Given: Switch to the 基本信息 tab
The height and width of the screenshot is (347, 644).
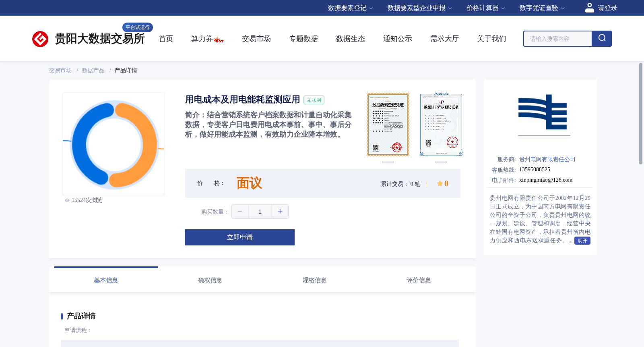Looking at the screenshot, I should [106, 280].
